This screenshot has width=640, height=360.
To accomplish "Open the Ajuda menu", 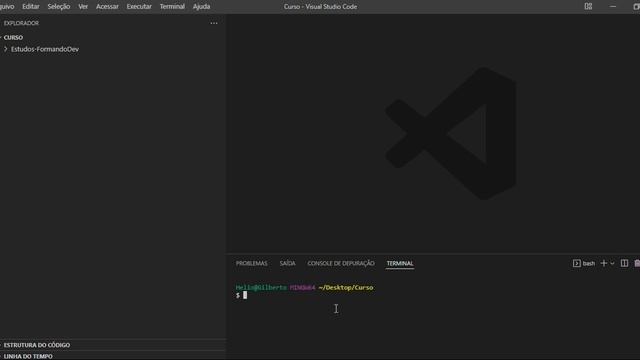I will click(x=201, y=7).
